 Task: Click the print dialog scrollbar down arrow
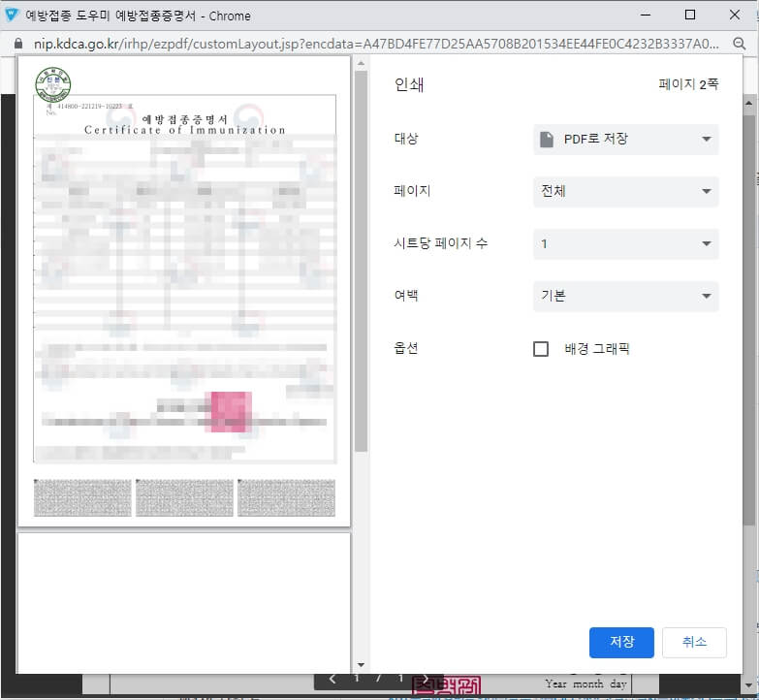(x=748, y=685)
